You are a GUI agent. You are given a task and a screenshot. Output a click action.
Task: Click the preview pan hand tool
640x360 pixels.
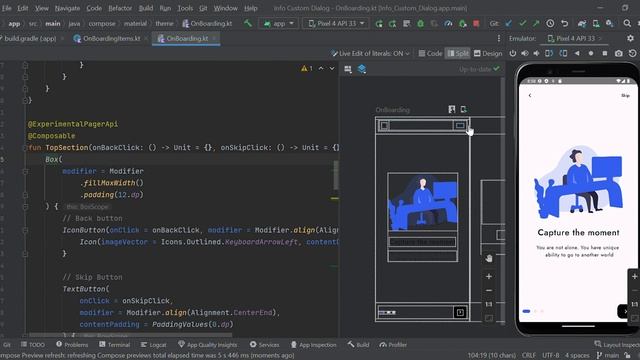point(489,258)
